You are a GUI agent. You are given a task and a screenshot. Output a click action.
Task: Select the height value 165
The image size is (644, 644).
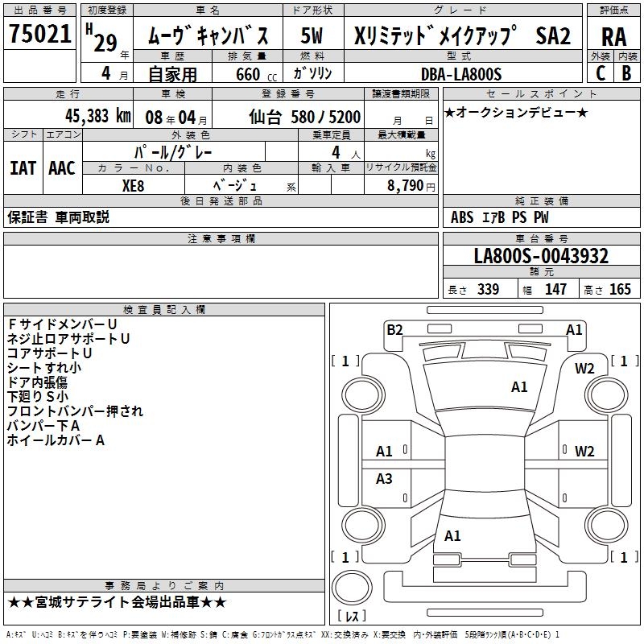tap(620, 289)
